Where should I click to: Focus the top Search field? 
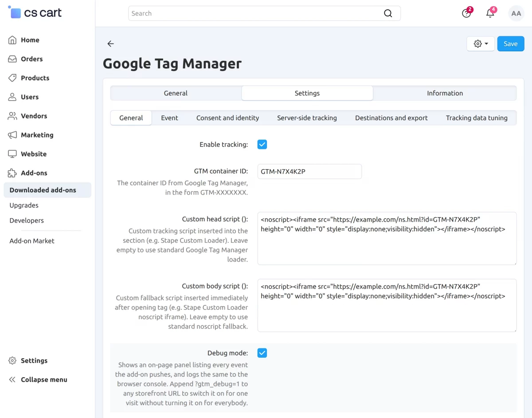(x=264, y=13)
